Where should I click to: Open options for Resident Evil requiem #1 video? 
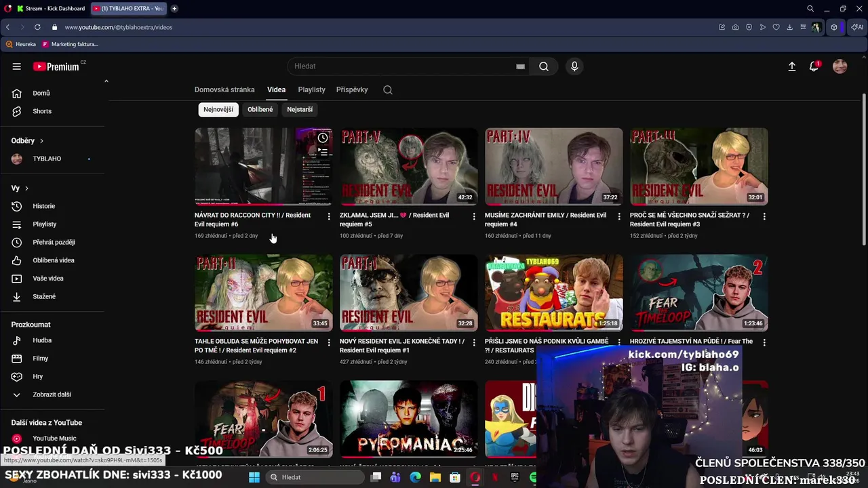474,342
